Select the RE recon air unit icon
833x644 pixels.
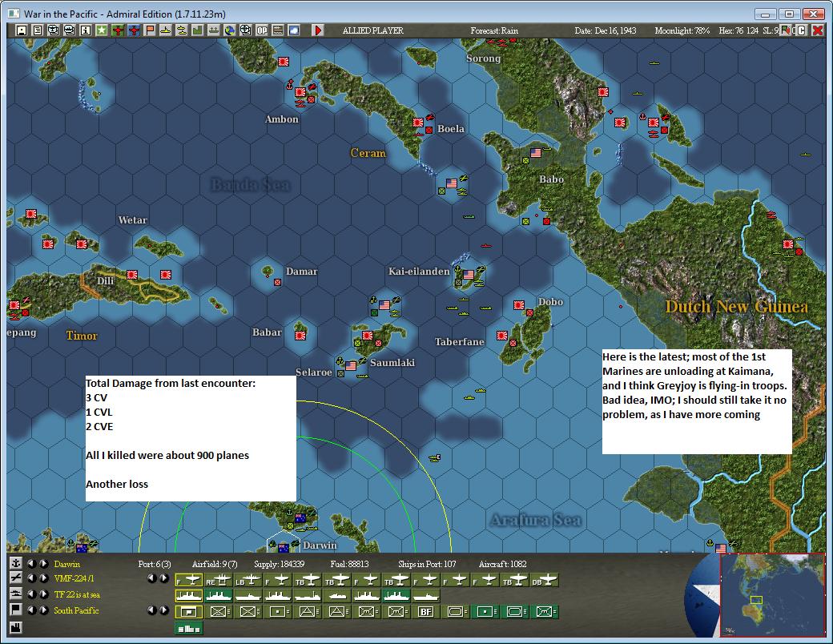click(x=219, y=580)
